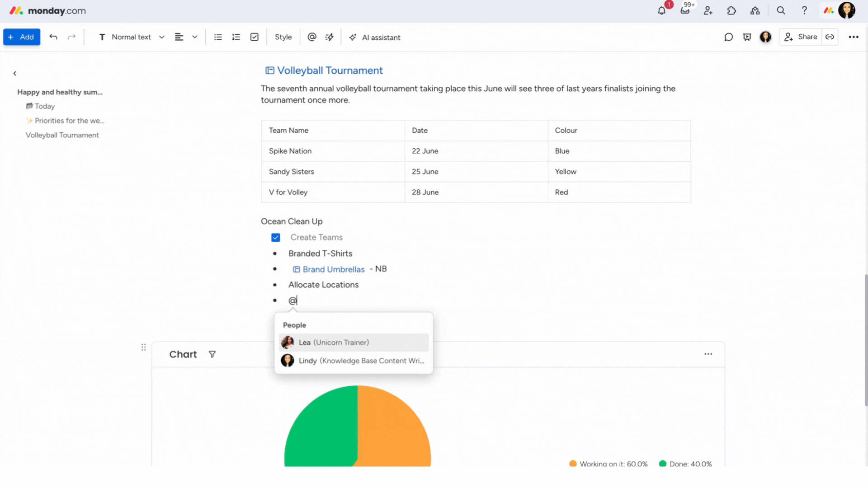868x488 pixels.
Task: Open the Style menu
Action: [283, 37]
